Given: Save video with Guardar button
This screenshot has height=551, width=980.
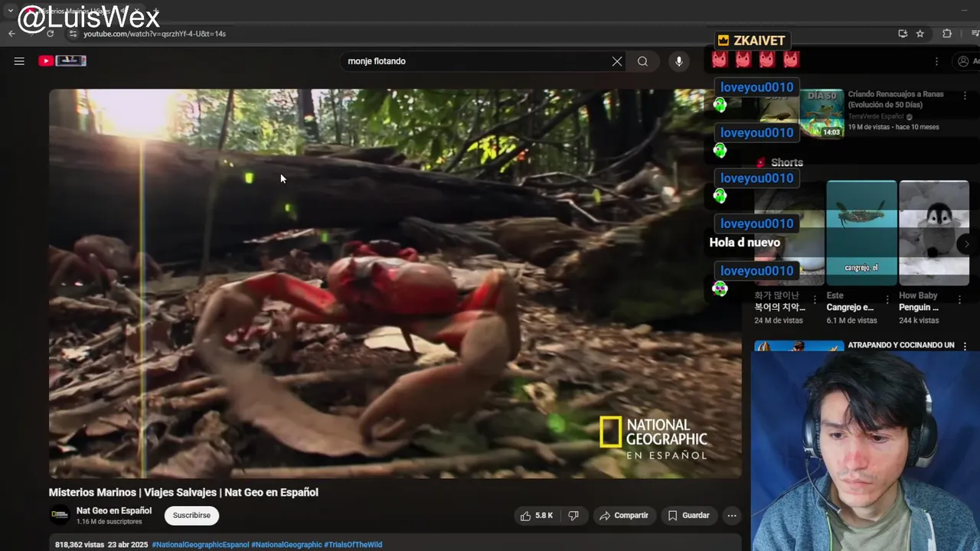Looking at the screenshot, I should coord(689,516).
